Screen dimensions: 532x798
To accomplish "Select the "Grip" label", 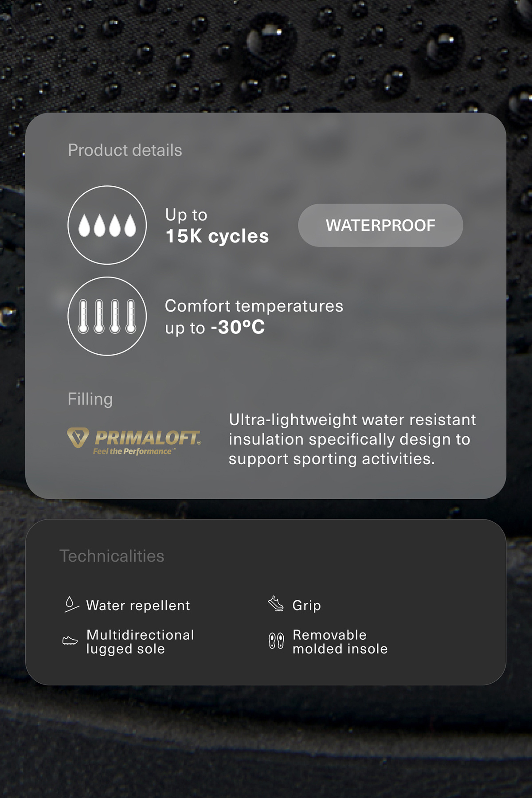I will coord(306,605).
